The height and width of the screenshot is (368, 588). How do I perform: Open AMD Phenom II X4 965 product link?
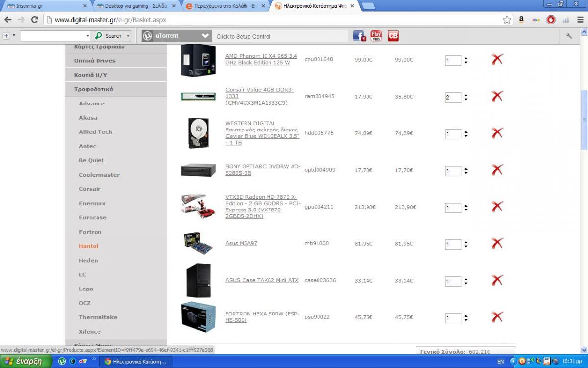tap(261, 59)
